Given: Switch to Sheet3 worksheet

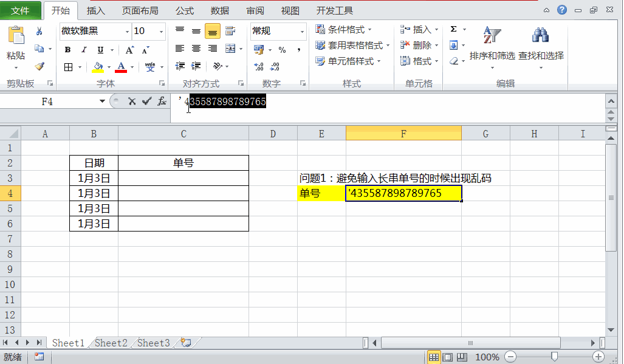Looking at the screenshot, I should pos(154,343).
